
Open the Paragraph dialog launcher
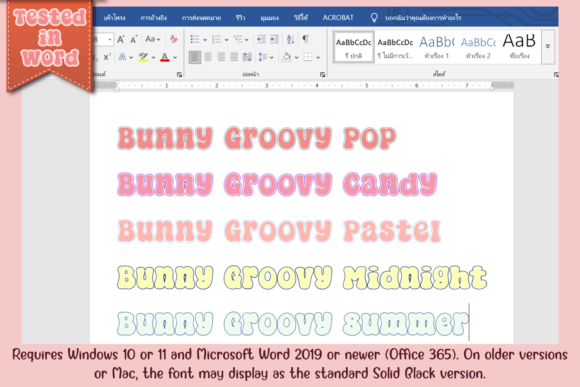tap(323, 75)
